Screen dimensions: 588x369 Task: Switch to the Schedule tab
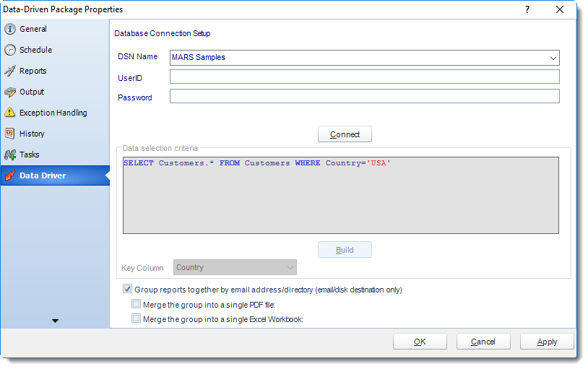tap(55, 50)
